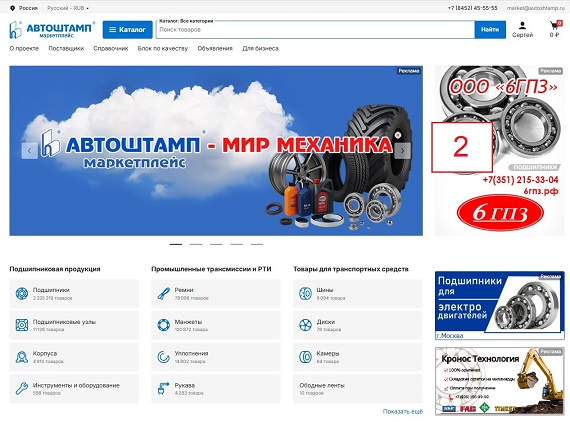Click the Диски wheel icon
Viewport: 570px width, 422px height.
click(305, 325)
